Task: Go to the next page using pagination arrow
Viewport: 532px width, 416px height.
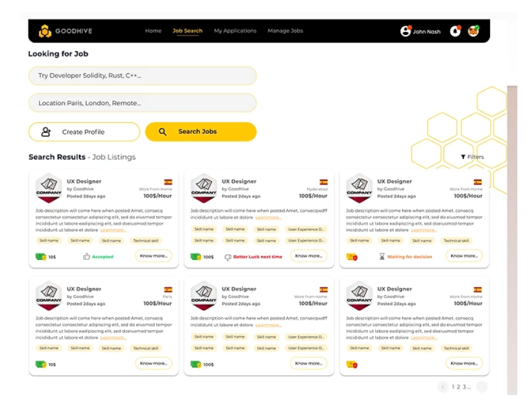Action: (x=482, y=387)
